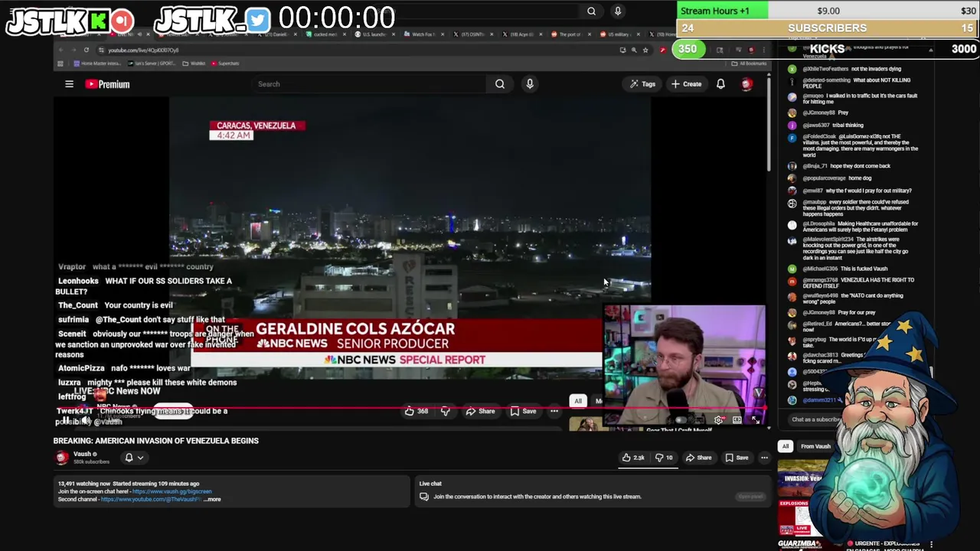
Task: Share Vaush's livestream
Action: 698,458
